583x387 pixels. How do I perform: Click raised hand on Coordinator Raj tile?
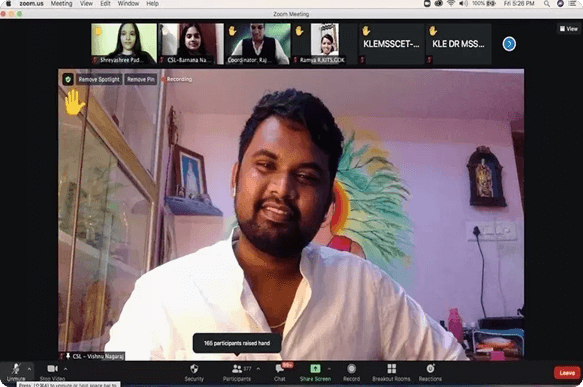232,30
